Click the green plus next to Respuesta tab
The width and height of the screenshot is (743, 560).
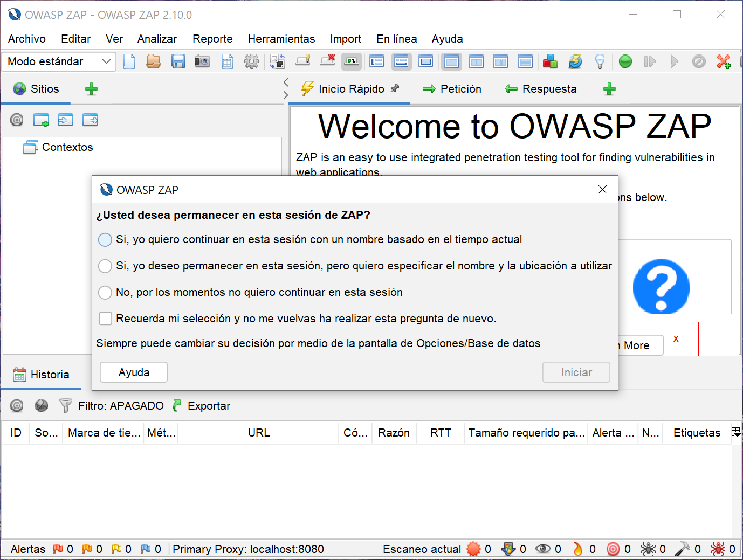pos(609,89)
